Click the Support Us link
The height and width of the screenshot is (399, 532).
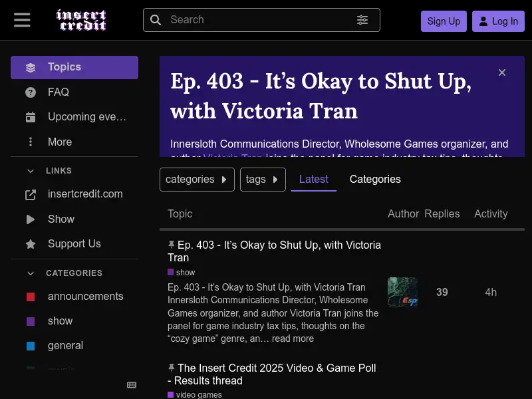(x=74, y=243)
